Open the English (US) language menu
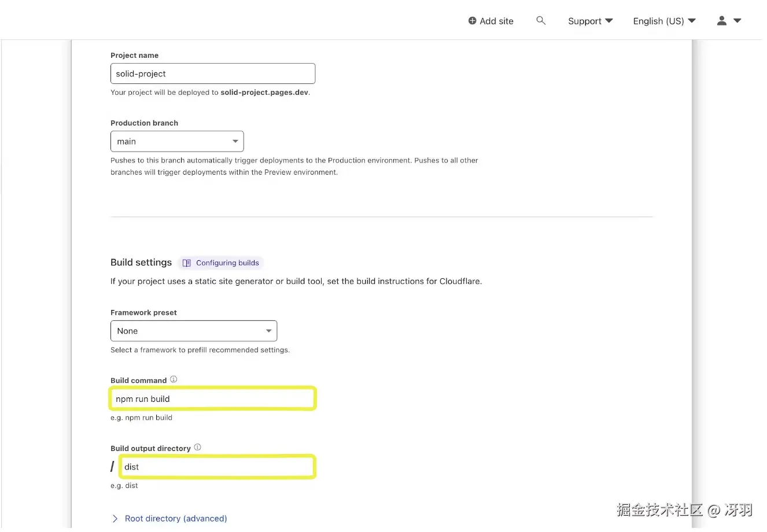The image size is (767, 532). coord(658,21)
